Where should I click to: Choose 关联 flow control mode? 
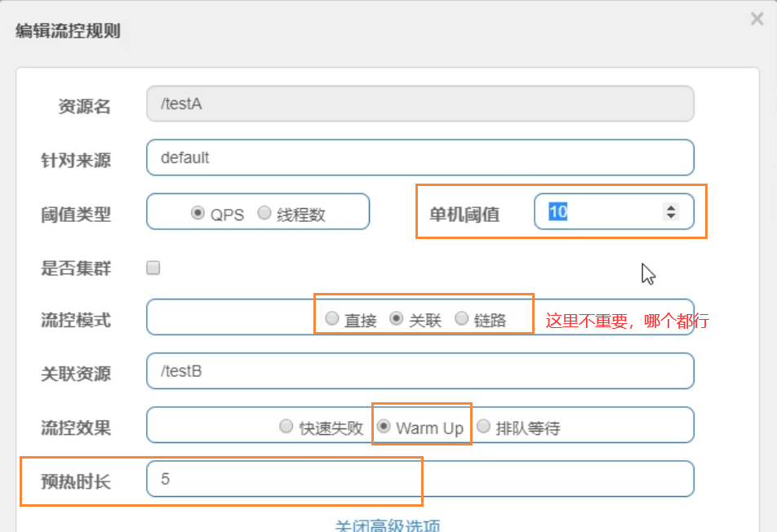coord(396,318)
